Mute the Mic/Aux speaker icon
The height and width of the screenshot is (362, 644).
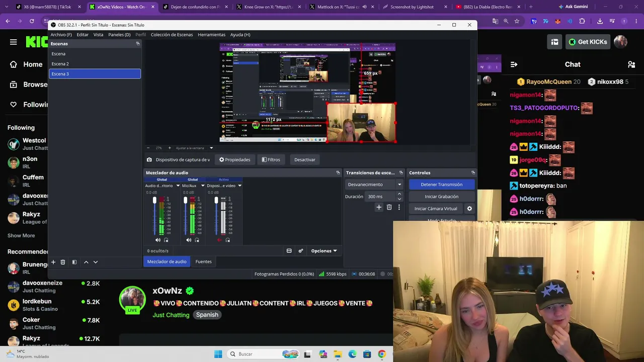pos(189,240)
